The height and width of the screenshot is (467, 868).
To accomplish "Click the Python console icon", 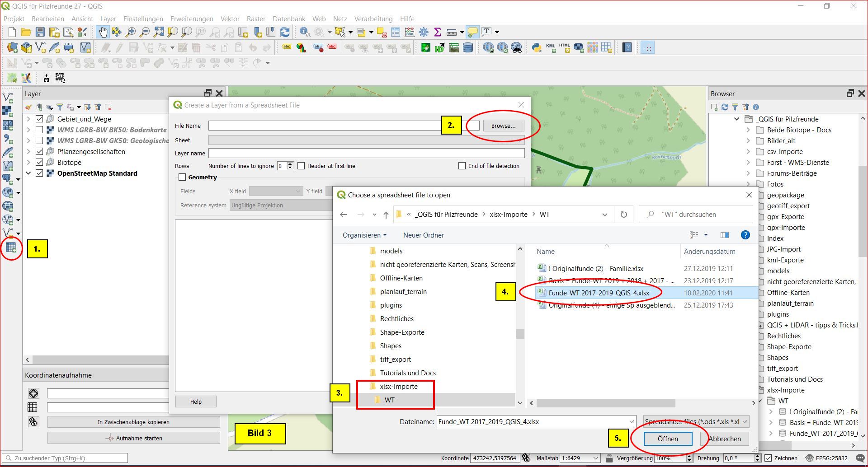I will point(536,47).
